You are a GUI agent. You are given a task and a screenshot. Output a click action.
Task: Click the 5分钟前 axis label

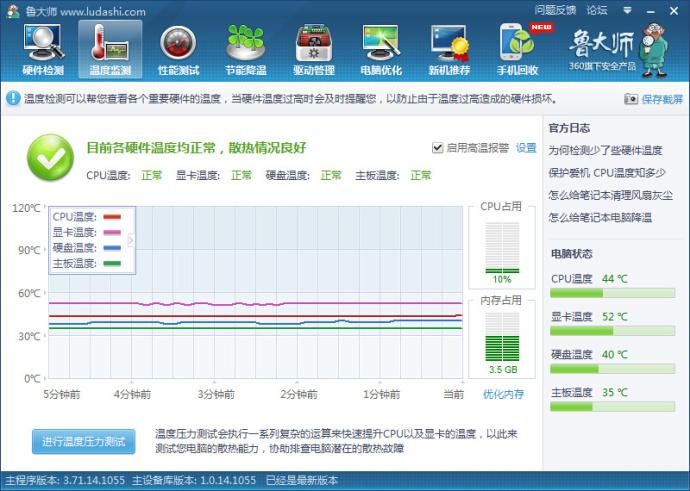coord(62,394)
